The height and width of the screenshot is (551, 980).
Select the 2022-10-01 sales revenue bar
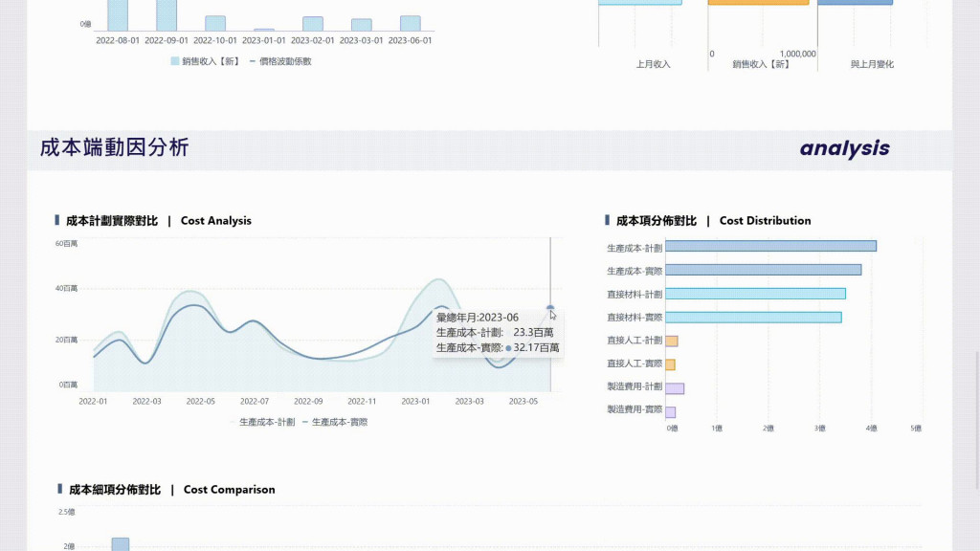215,23
